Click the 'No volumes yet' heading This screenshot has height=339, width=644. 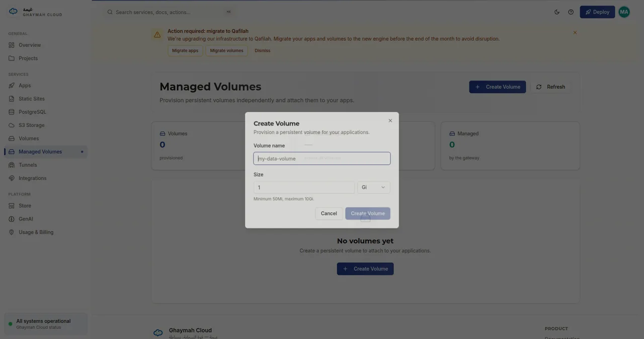(x=365, y=241)
